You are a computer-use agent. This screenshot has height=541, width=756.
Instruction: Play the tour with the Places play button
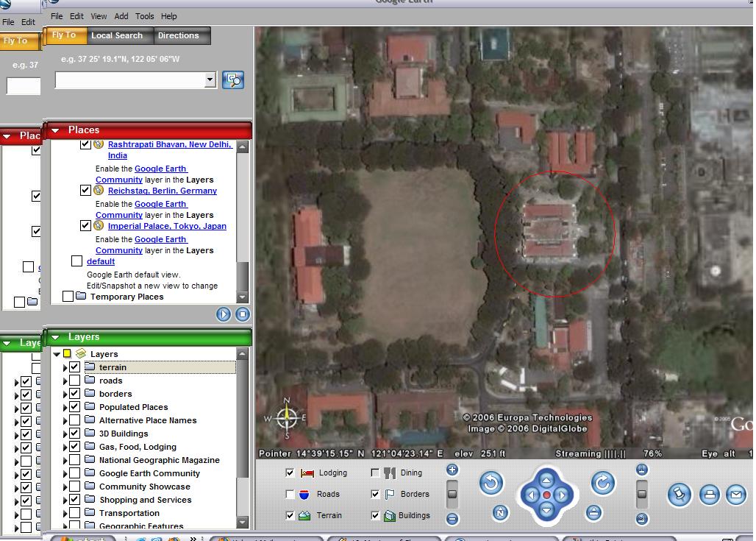(224, 314)
